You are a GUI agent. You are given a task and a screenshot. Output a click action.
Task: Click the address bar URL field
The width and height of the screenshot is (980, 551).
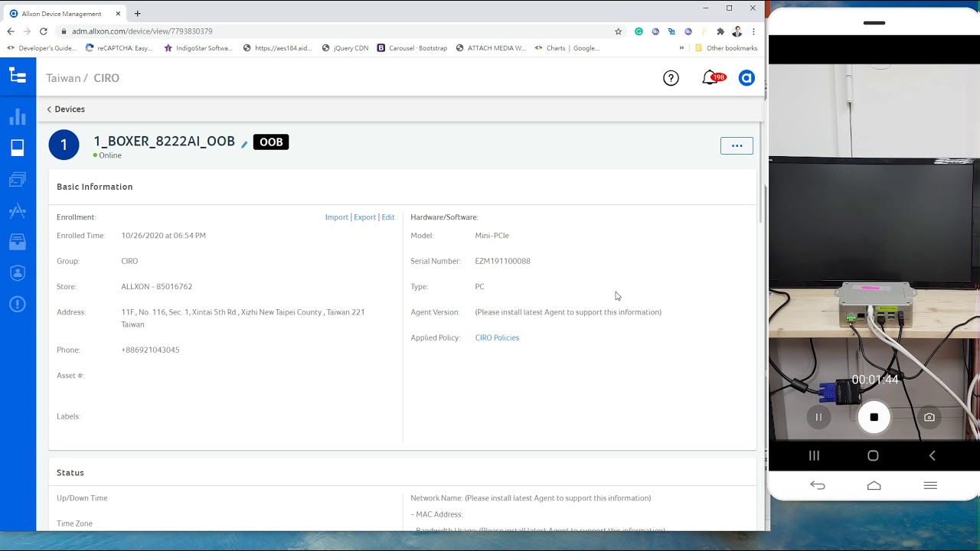(337, 31)
